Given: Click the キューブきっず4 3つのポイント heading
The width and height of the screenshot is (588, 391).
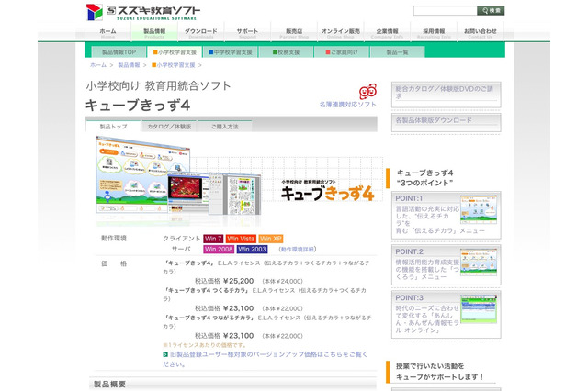Looking at the screenshot, I should tap(424, 178).
